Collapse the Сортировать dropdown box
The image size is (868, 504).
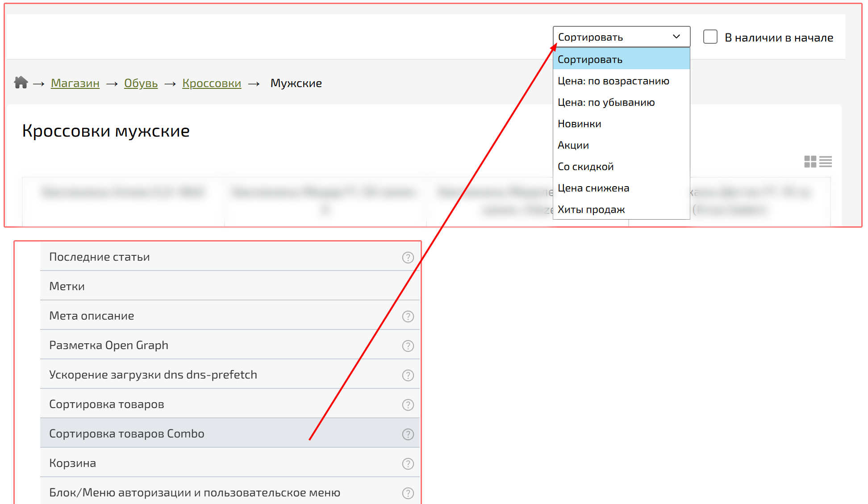[x=621, y=37]
